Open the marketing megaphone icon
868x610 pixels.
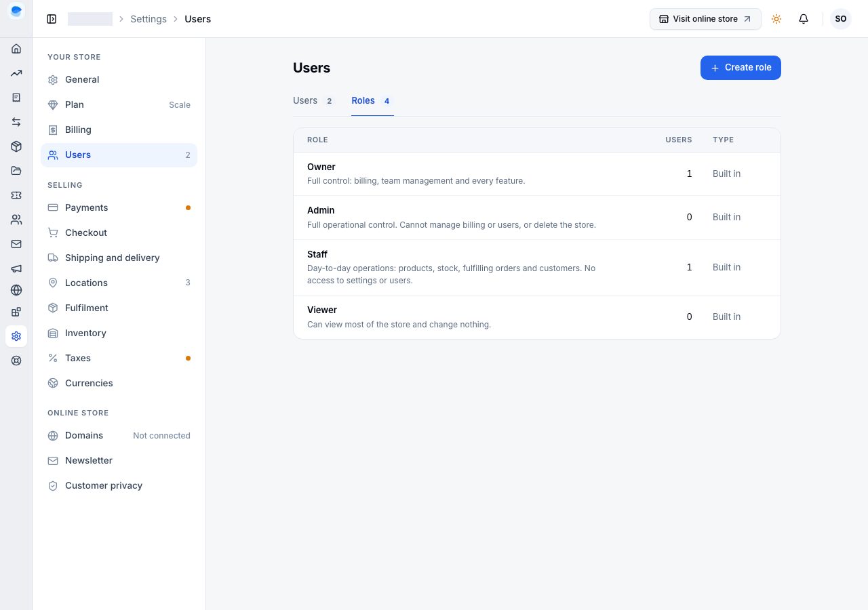[x=16, y=268]
